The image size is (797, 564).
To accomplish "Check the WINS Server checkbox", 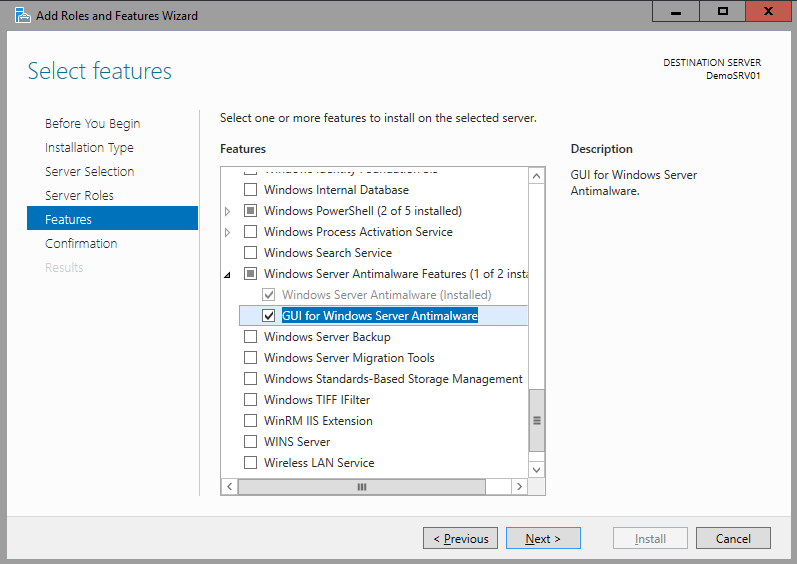I will (x=251, y=442).
